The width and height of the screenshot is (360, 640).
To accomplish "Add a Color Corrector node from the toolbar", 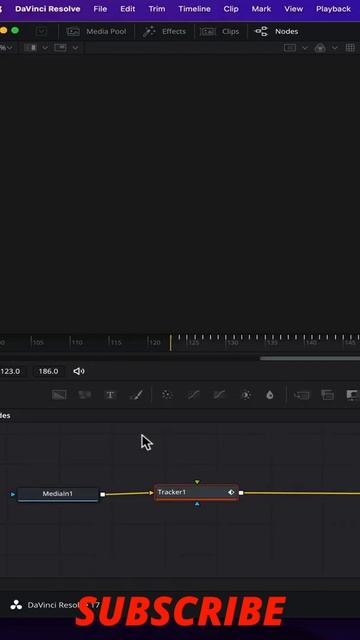I will 167,395.
